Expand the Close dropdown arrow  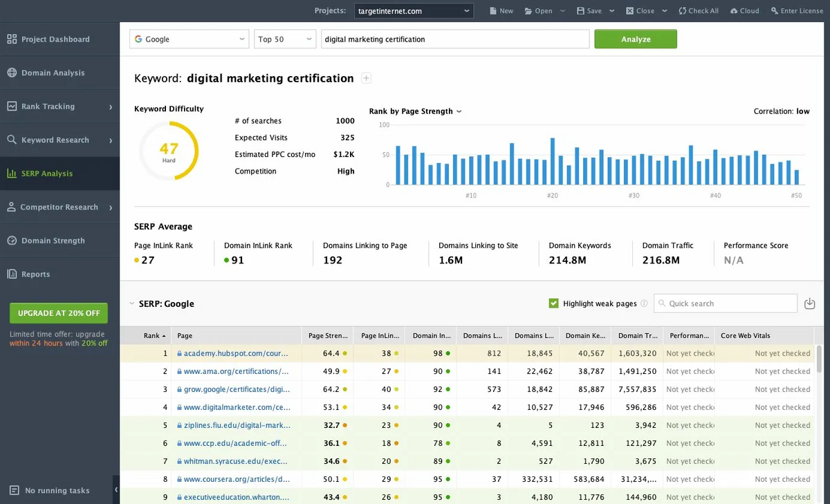[665, 10]
